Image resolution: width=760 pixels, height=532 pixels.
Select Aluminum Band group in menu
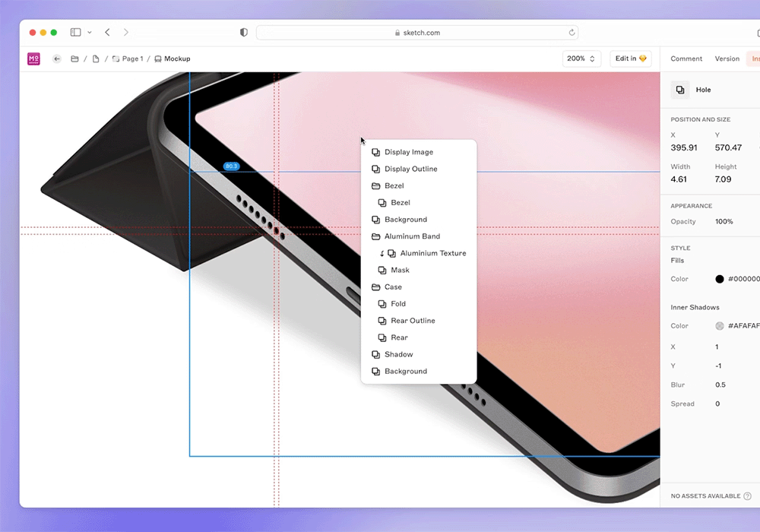coord(419,236)
